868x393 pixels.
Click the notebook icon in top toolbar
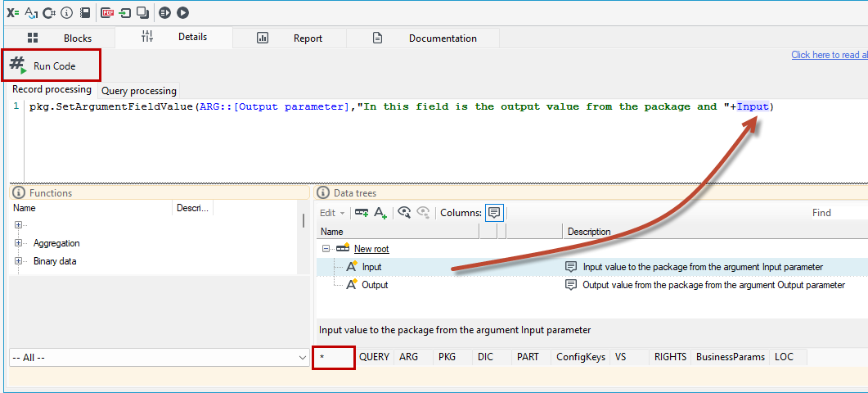[x=85, y=12]
